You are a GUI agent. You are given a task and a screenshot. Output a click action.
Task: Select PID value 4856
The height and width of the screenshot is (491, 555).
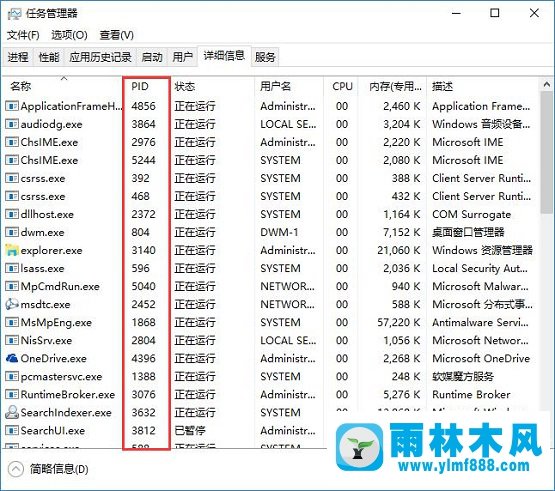click(143, 106)
